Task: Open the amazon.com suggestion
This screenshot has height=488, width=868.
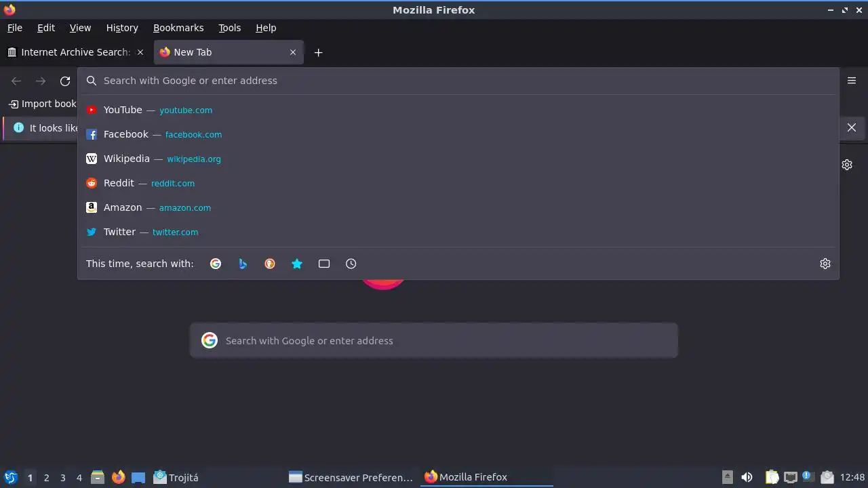Action: click(458, 207)
